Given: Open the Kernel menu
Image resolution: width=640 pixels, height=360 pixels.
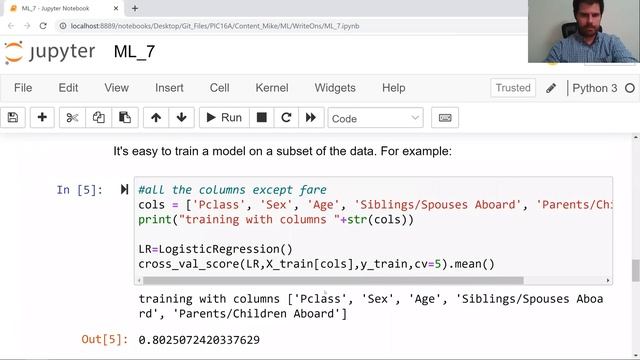Looking at the screenshot, I should point(272,88).
